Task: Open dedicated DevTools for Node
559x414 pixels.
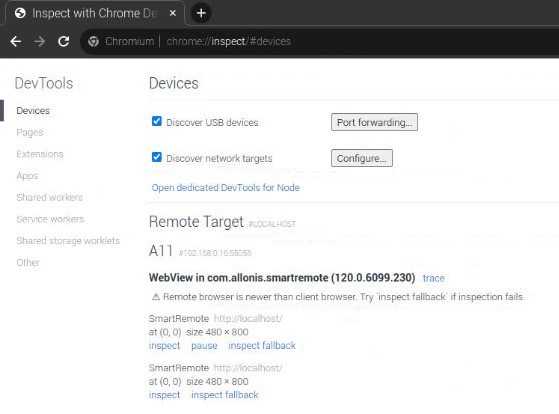Action: [226, 188]
